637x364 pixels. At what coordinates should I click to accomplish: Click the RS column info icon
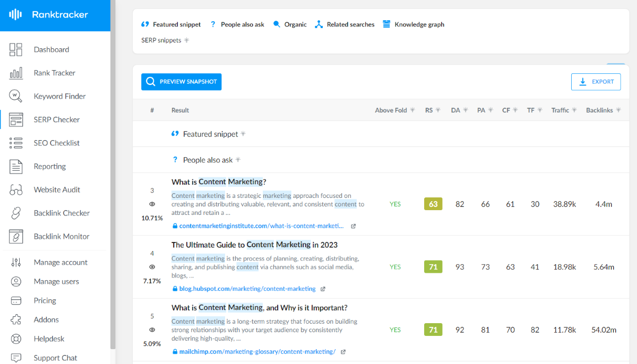pyautogui.click(x=438, y=110)
